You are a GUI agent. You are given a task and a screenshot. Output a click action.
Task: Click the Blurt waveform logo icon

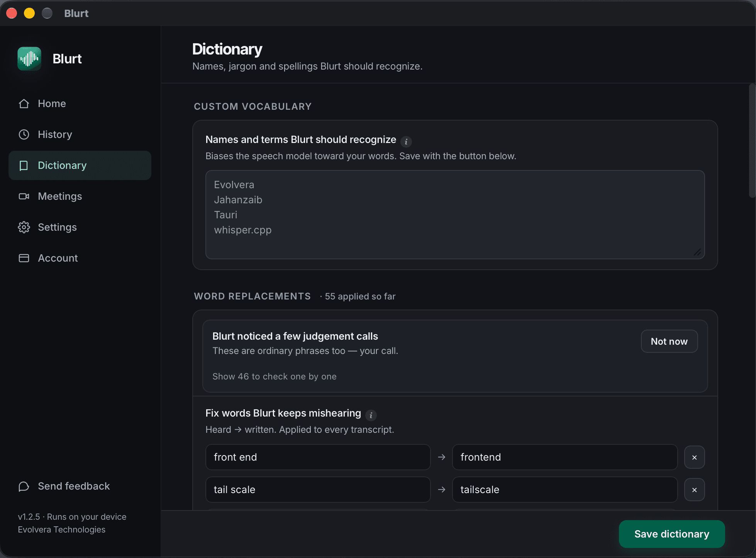click(x=29, y=59)
